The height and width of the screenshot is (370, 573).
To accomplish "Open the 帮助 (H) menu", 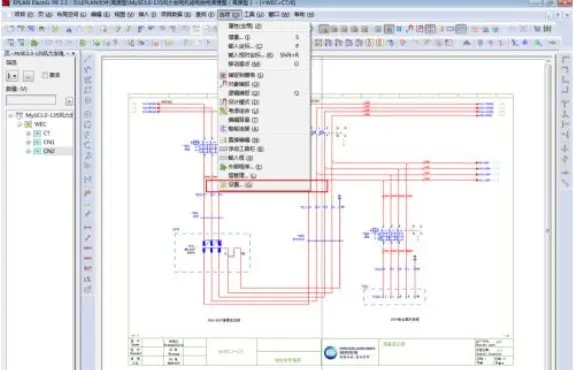I will (x=304, y=14).
